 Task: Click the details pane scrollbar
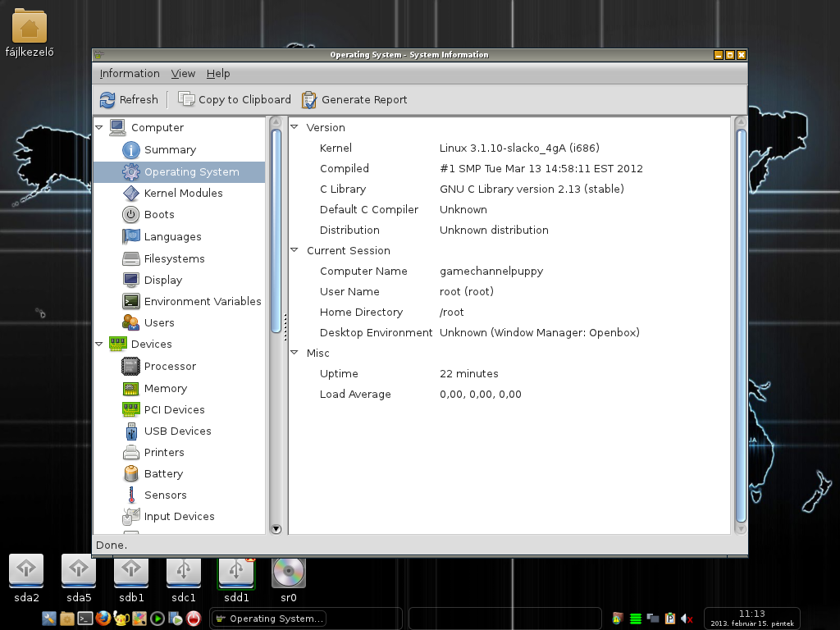click(741, 325)
